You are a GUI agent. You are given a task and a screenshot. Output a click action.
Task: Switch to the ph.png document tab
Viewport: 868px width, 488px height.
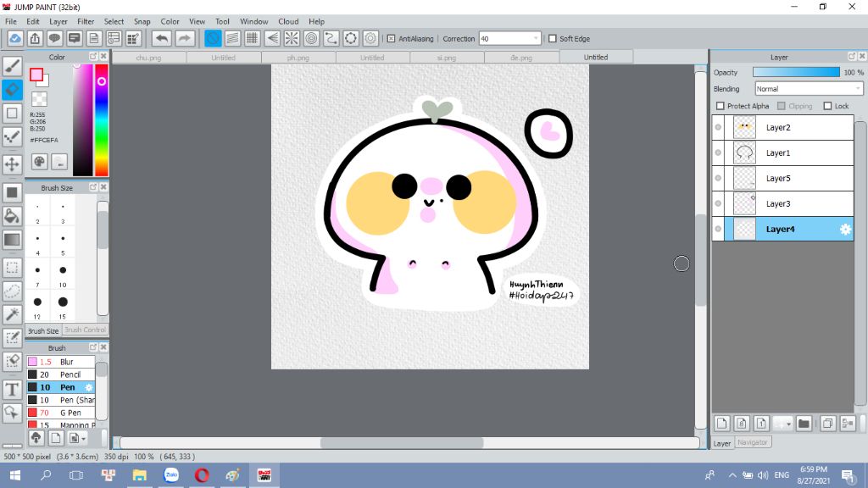(298, 58)
